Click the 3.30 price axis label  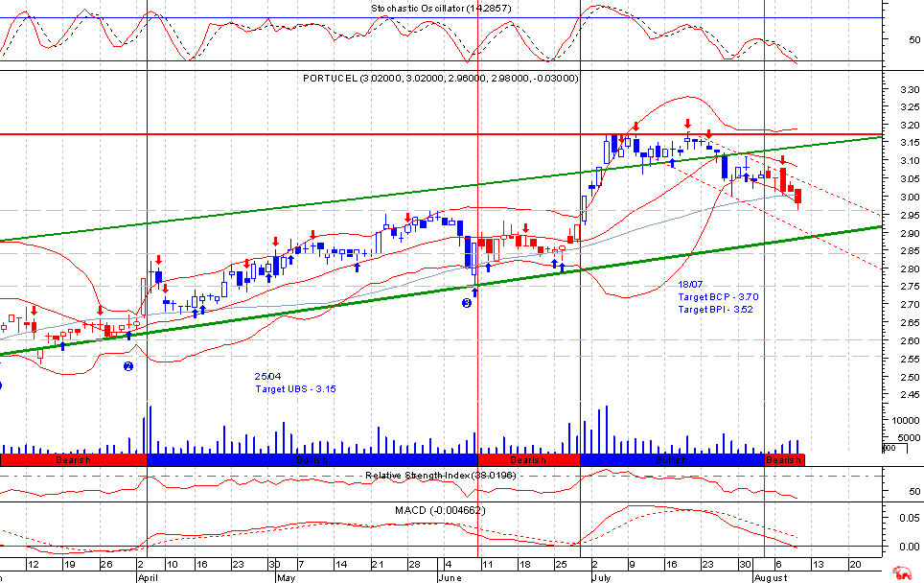coord(910,89)
